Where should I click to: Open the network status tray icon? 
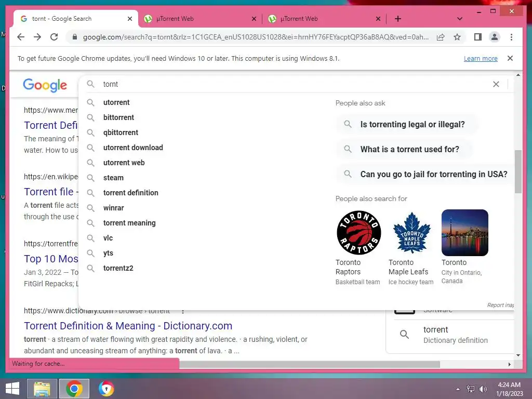pyautogui.click(x=471, y=389)
